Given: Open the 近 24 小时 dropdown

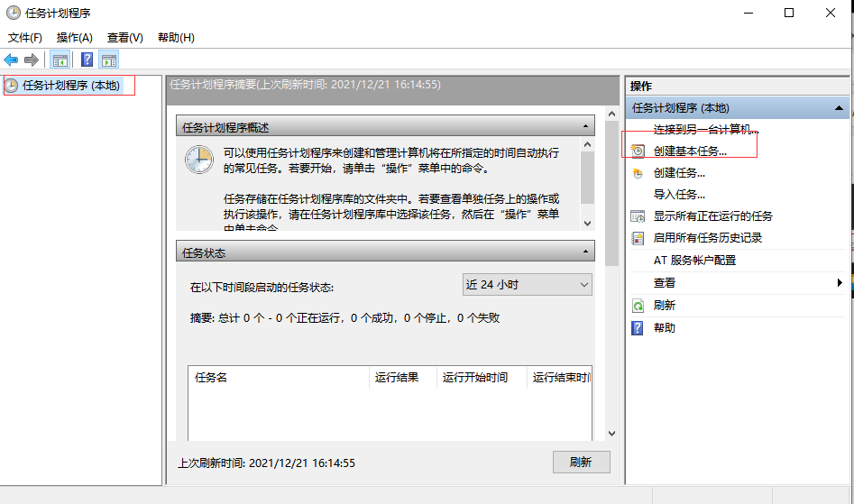Looking at the screenshot, I should (x=528, y=285).
